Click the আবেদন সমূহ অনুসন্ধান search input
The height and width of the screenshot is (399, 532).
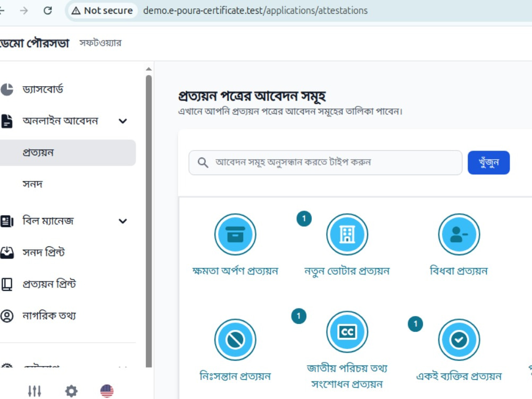pyautogui.click(x=326, y=162)
